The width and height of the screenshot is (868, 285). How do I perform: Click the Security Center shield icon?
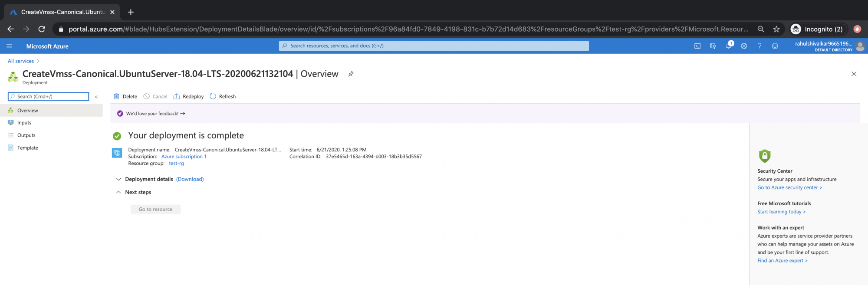(x=764, y=156)
